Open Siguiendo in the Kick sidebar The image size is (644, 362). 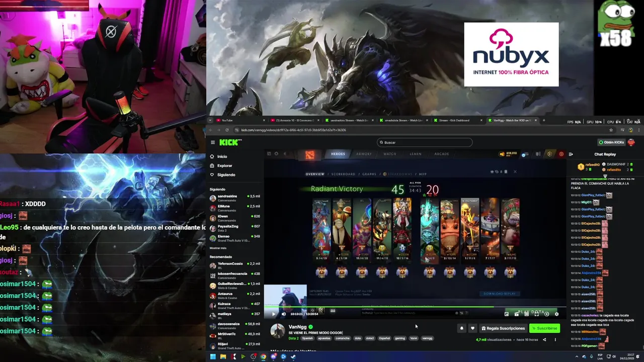(226, 174)
